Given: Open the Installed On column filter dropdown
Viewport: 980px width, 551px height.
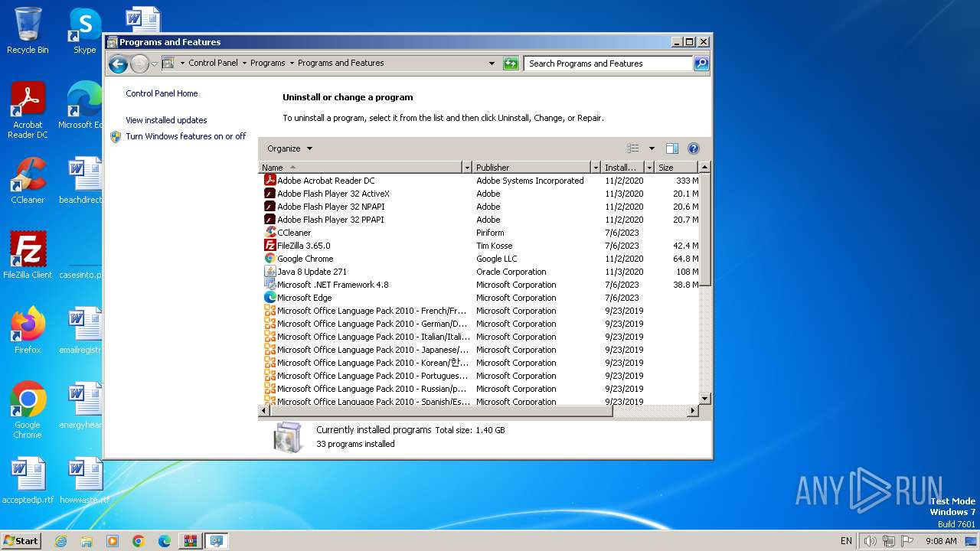Looking at the screenshot, I should click(x=649, y=168).
